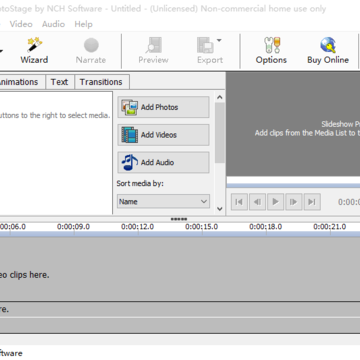Open the Options settings

[x=271, y=51]
